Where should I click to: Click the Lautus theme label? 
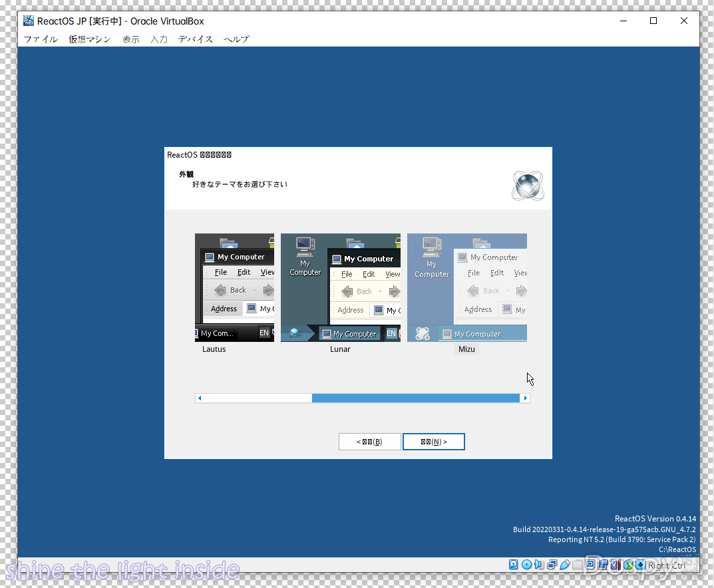tap(214, 349)
